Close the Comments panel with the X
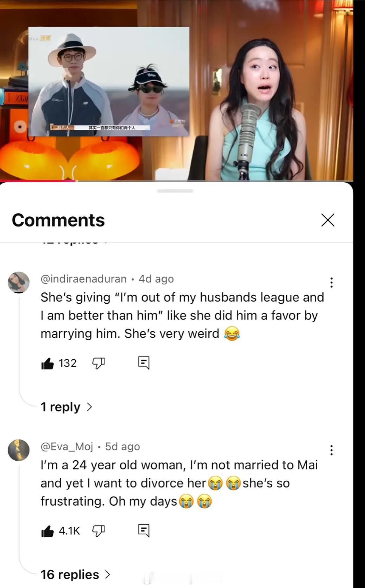Image resolution: width=365 pixels, height=588 pixels. click(328, 220)
